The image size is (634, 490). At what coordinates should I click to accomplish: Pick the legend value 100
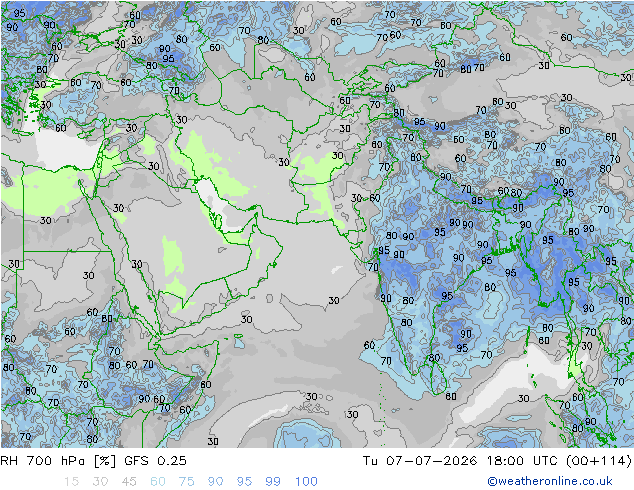click(x=306, y=482)
